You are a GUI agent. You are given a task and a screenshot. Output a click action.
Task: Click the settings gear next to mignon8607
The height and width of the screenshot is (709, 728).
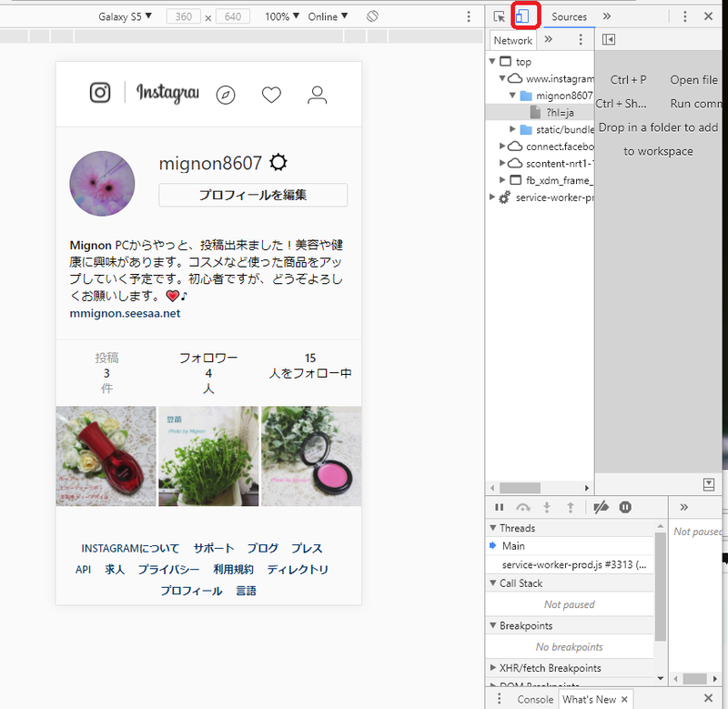point(278,163)
